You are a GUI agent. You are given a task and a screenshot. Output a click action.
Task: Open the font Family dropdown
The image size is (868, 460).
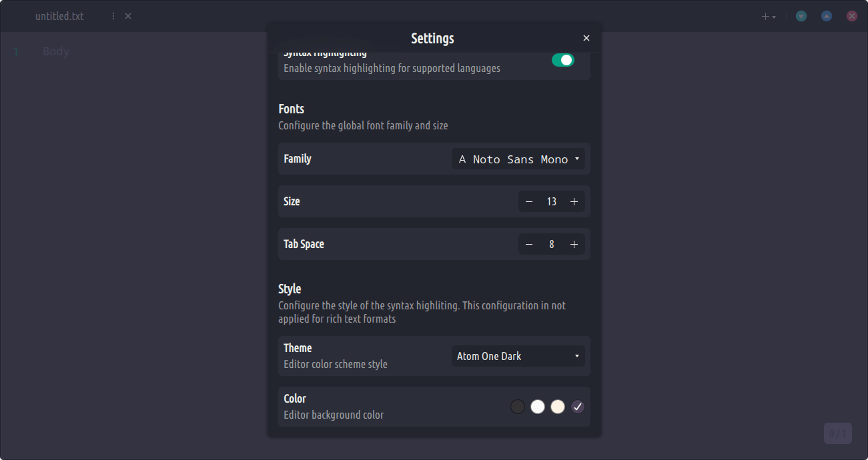(x=518, y=159)
